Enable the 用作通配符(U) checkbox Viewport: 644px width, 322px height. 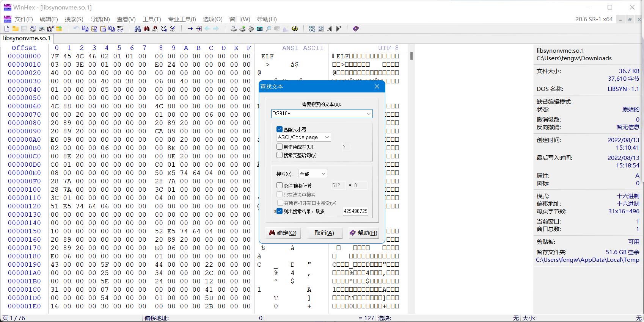pos(280,147)
